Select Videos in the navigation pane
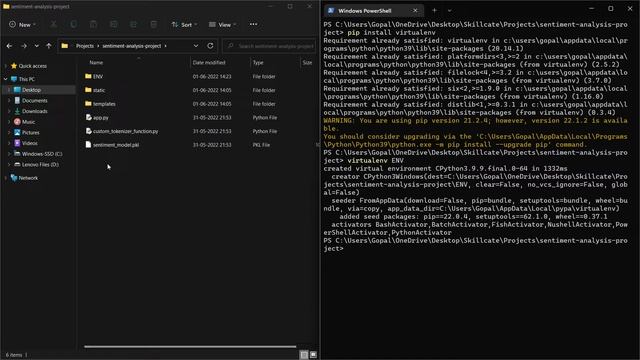This screenshot has width=640, height=360. pos(29,143)
